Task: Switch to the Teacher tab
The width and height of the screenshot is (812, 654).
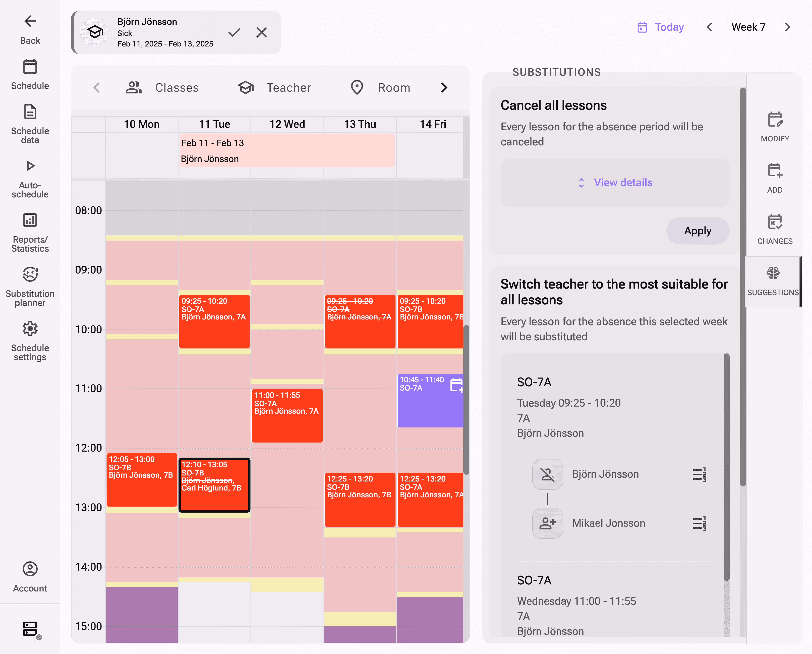Action: point(274,88)
